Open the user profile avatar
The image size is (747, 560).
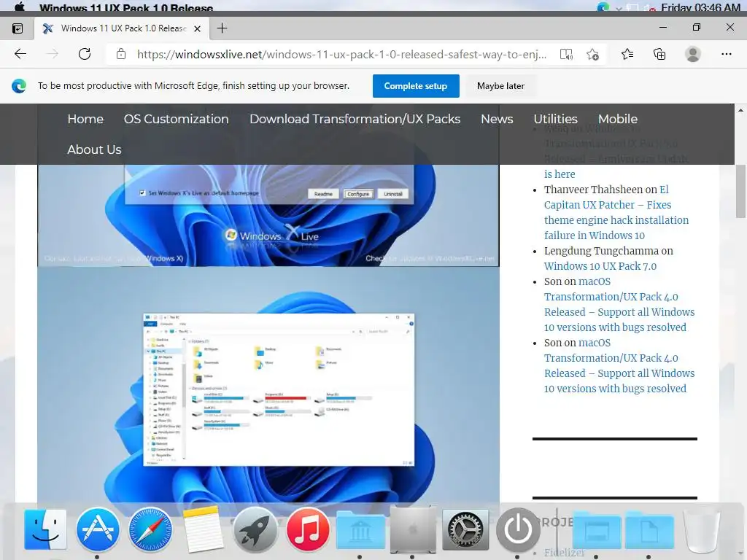[693, 54]
